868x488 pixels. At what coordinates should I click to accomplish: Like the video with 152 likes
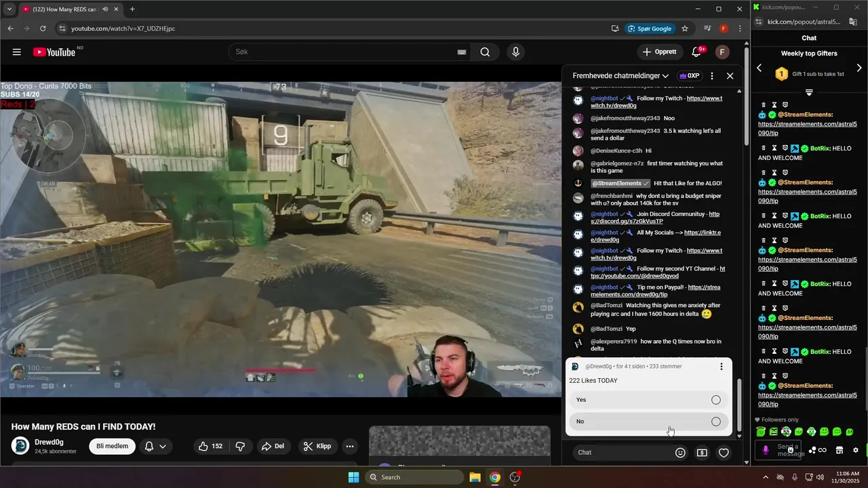coord(210,446)
